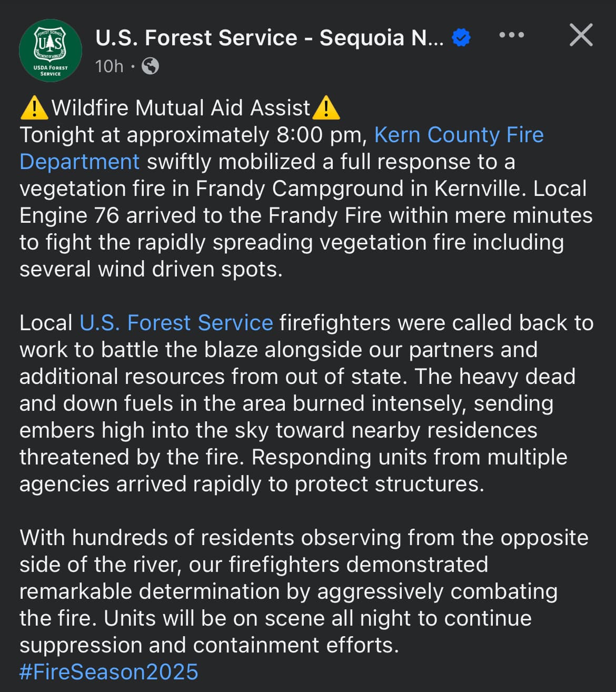Click the Wildfire Mutual Aid Assist heading
The width and height of the screenshot is (616, 692).
click(181, 107)
